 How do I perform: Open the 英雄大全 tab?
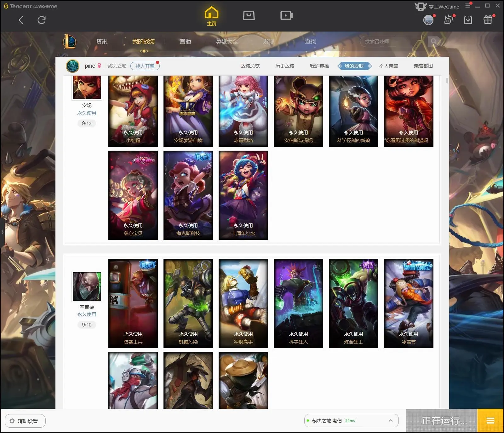pyautogui.click(x=227, y=41)
